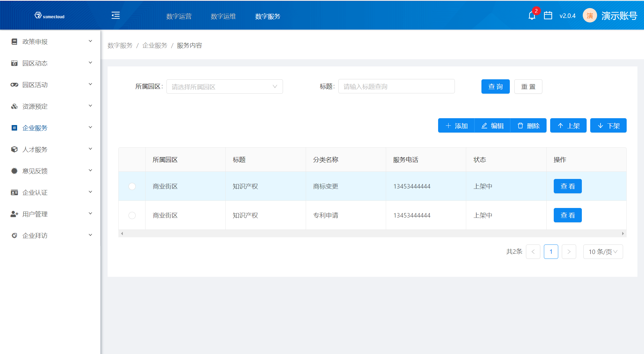The image size is (644, 354).
Task: Switch to 数字服务 top tab
Action: pyautogui.click(x=268, y=16)
